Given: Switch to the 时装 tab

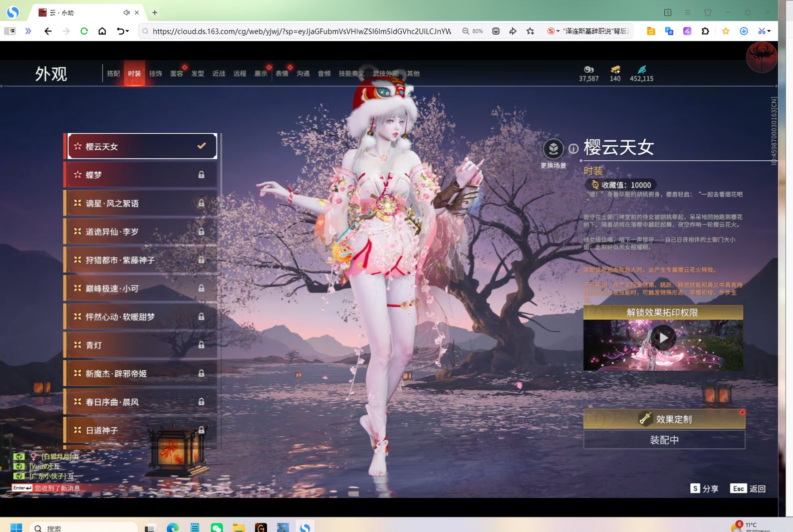Looking at the screenshot, I should tap(134, 74).
